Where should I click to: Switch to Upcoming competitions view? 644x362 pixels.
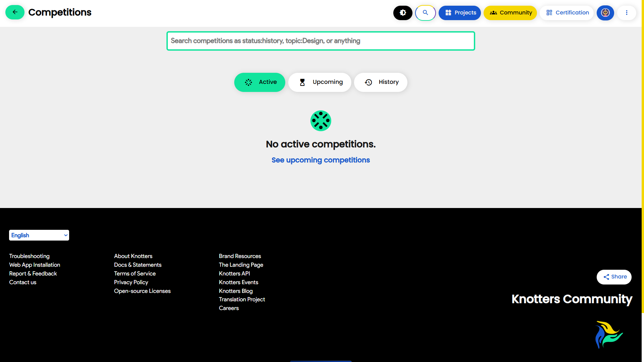point(319,82)
